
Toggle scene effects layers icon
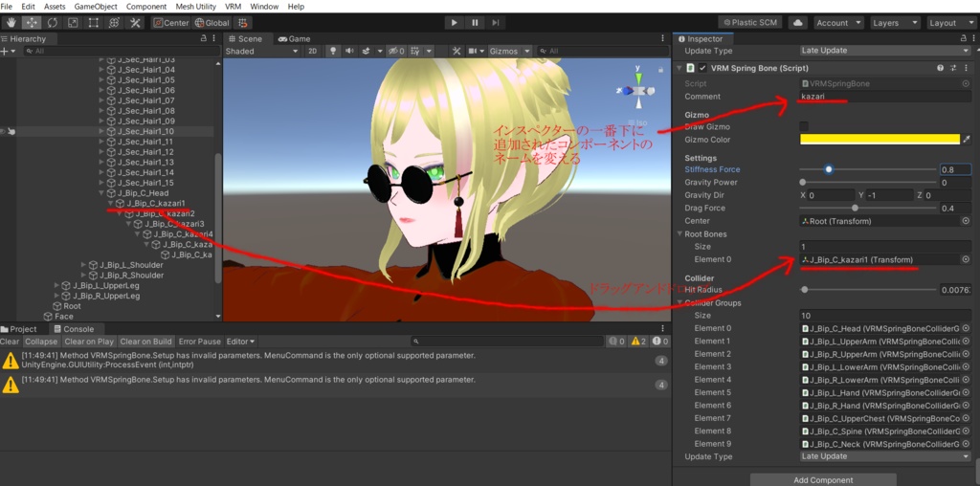[x=367, y=52]
